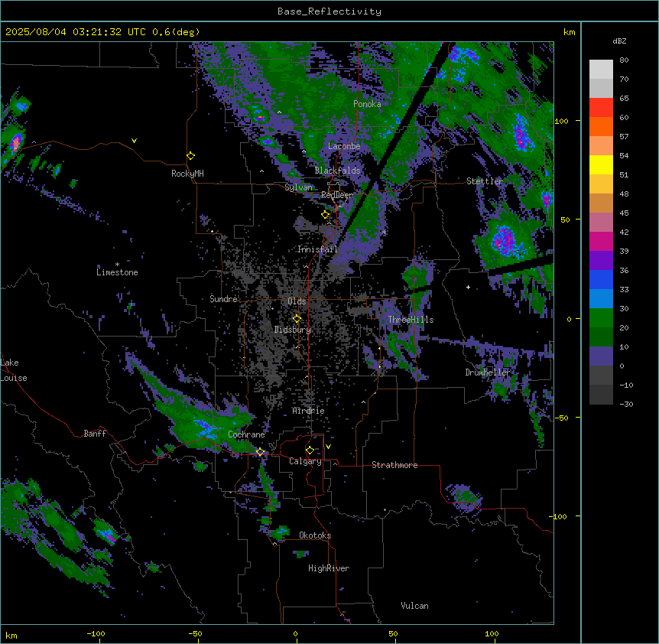Viewport: 659px width, 644px height.
Task: Click the Strathmore city label
Action: click(x=394, y=465)
